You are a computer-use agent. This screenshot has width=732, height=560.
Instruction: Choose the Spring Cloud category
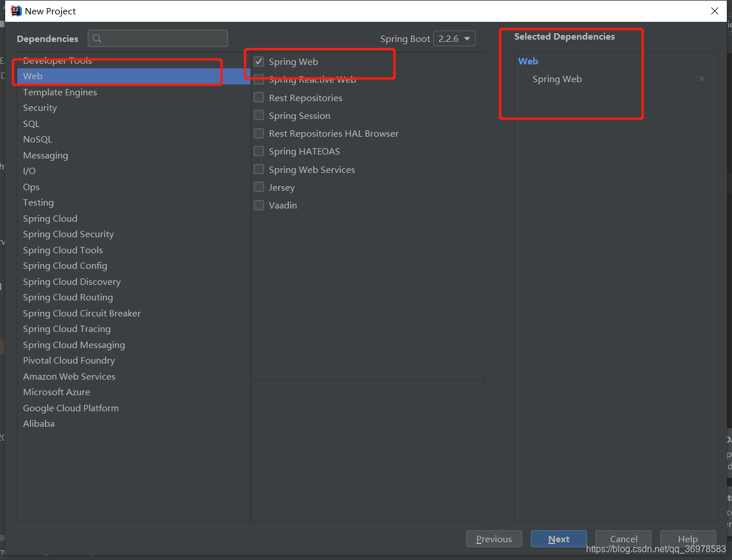click(134, 218)
